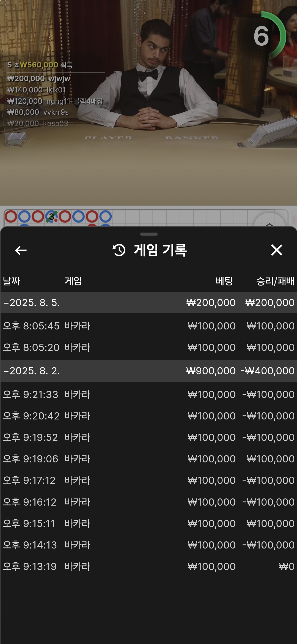The width and height of the screenshot is (297, 644).
Task: Tap winner ngng11 with ₩120,000
Action: [55, 101]
